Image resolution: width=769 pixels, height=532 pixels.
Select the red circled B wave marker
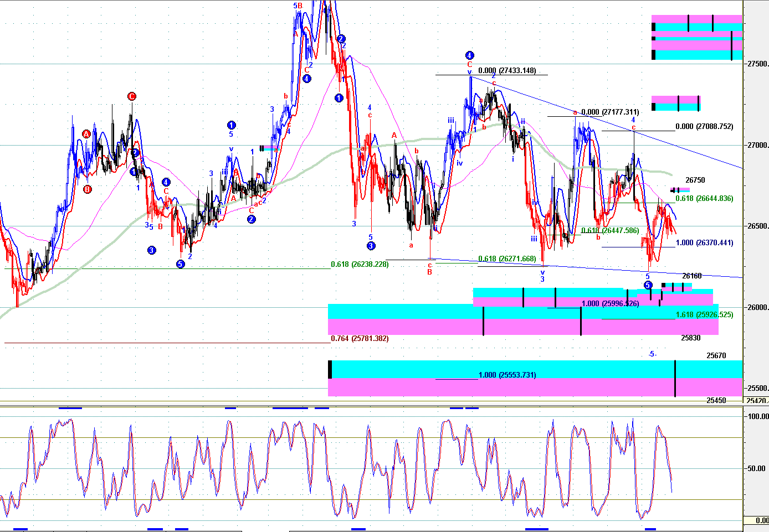(88, 189)
